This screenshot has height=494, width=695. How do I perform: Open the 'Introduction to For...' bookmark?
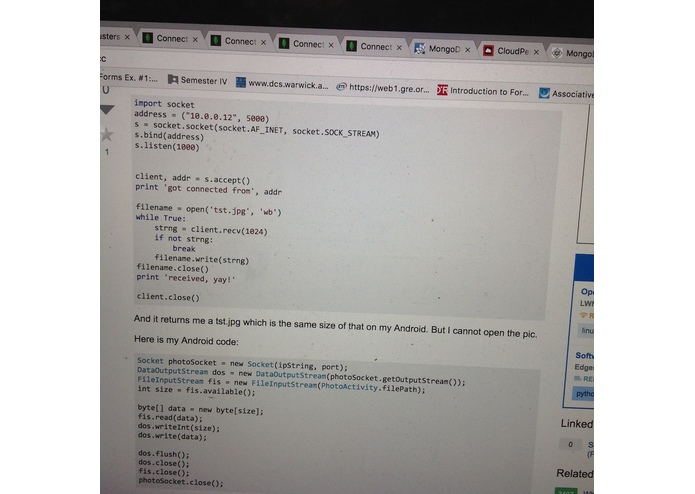[483, 91]
